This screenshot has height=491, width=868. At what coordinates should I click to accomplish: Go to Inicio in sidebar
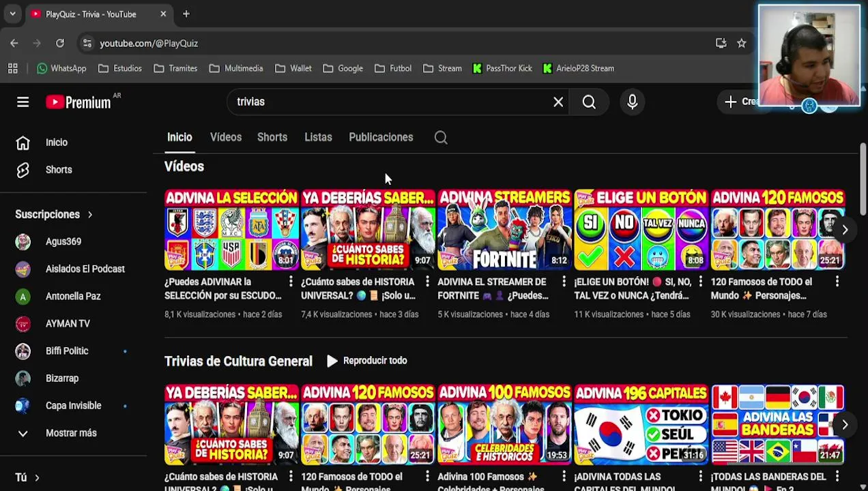tap(57, 143)
